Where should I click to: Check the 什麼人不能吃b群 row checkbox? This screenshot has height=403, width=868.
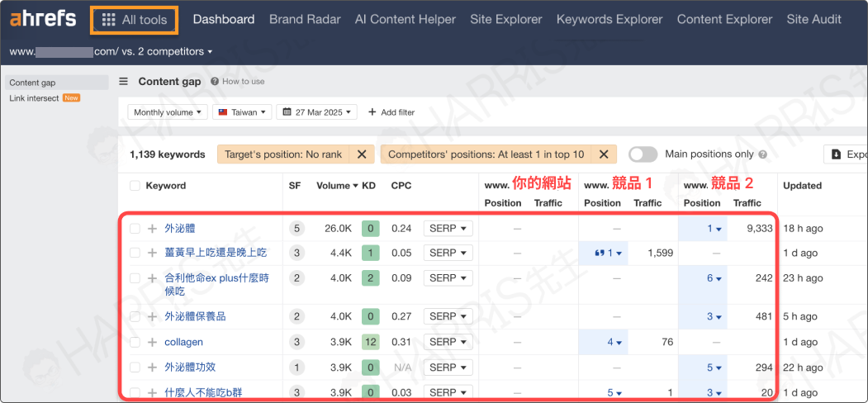tap(135, 392)
